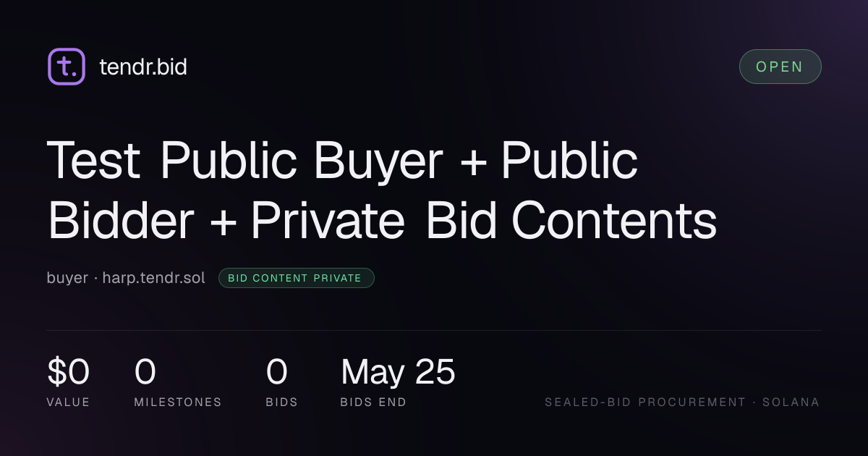Click the $0 value figure
Screen dimensions: 868x456
(68, 373)
